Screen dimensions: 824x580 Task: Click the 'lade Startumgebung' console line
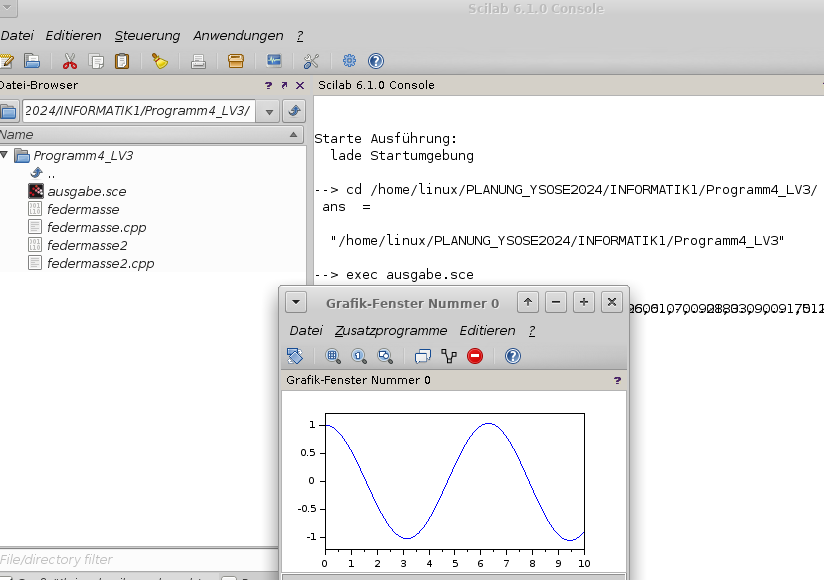pyautogui.click(x=402, y=156)
